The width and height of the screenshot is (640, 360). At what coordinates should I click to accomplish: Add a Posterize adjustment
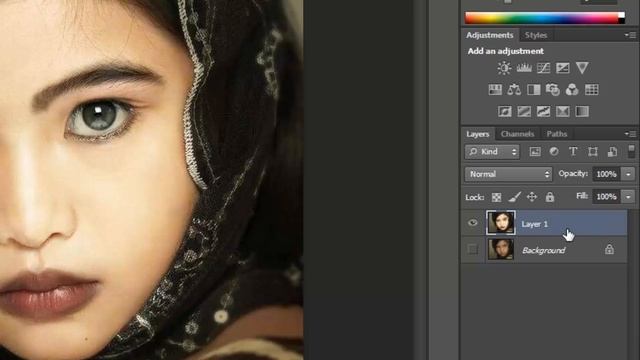coord(524,111)
